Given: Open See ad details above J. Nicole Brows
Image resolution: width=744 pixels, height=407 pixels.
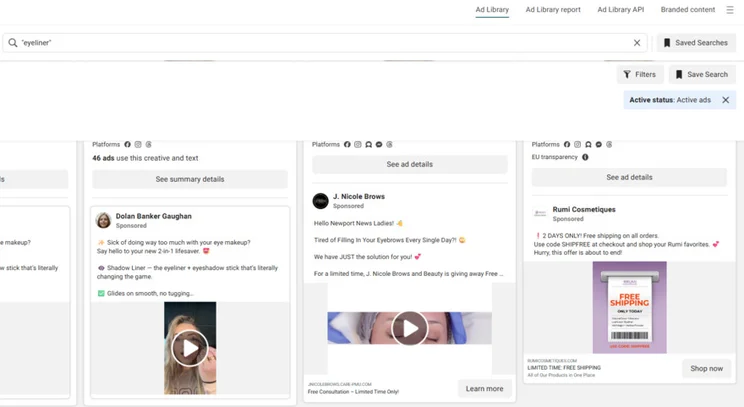Looking at the screenshot, I should [x=409, y=164].
